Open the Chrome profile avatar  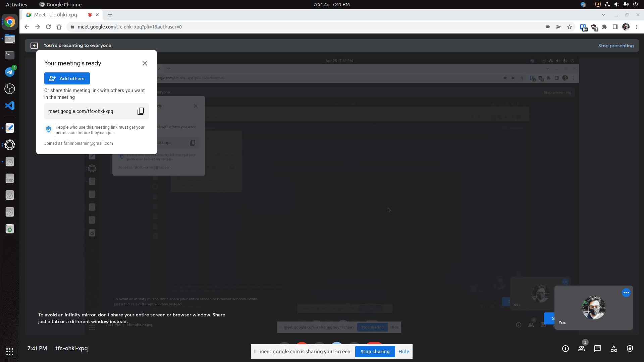click(626, 27)
